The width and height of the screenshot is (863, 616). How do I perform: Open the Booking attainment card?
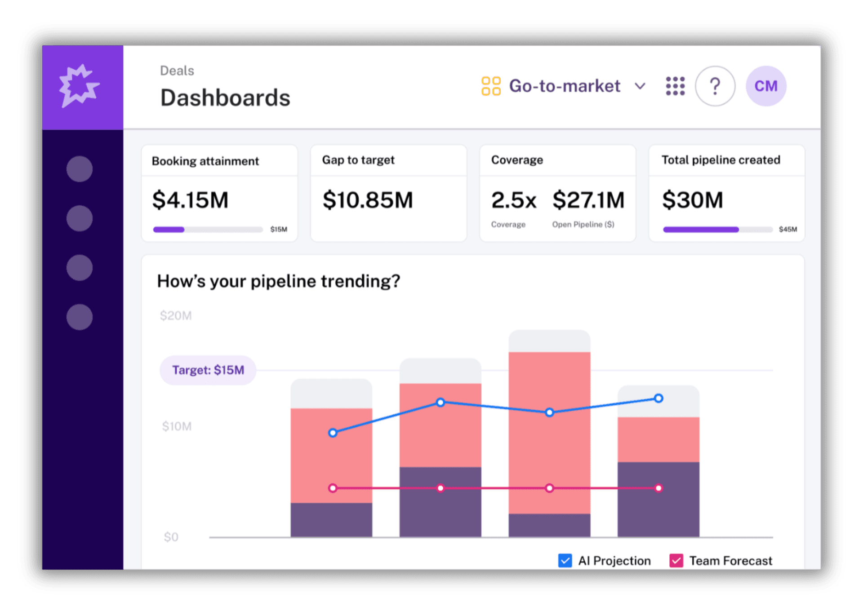click(219, 193)
